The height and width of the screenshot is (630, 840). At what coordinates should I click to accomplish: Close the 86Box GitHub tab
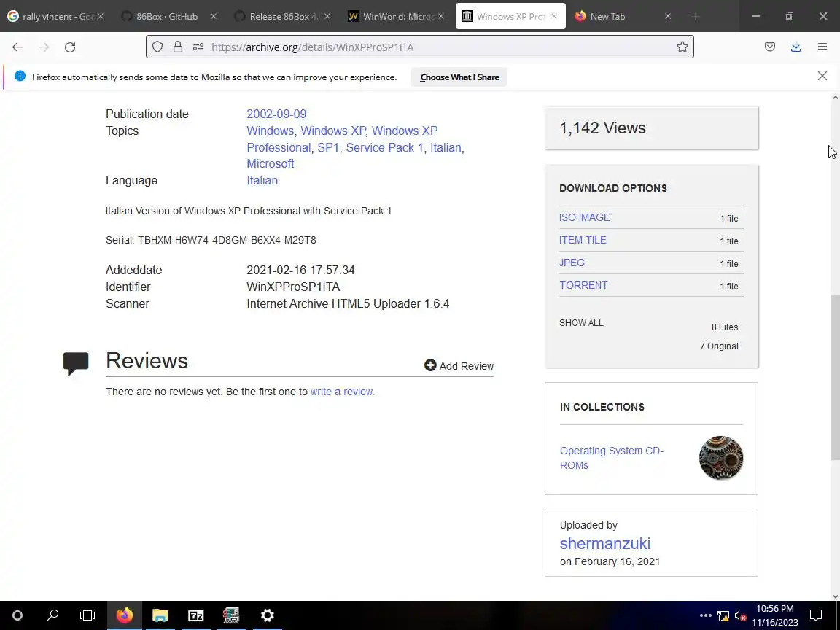213,17
